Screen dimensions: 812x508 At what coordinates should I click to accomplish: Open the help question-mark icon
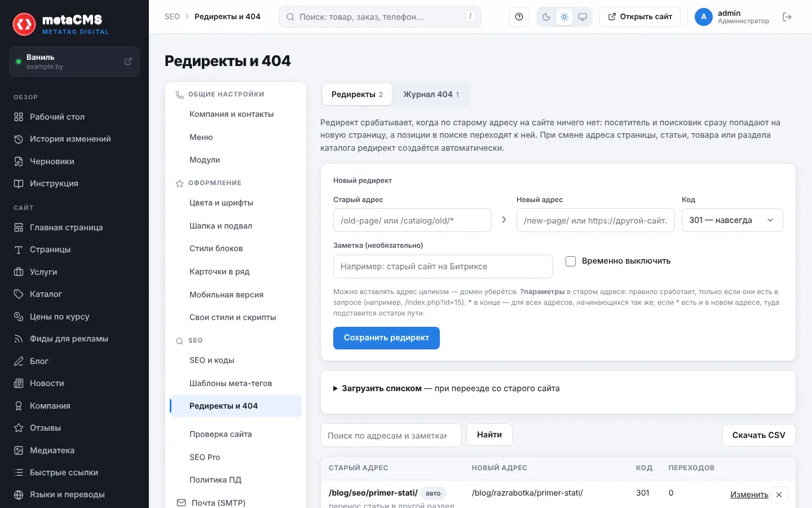coord(519,17)
